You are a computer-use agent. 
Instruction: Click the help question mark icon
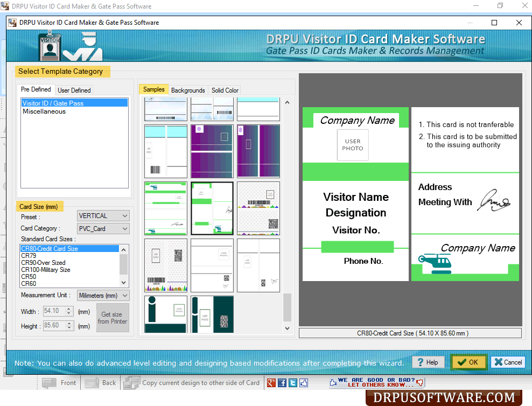pos(421,362)
